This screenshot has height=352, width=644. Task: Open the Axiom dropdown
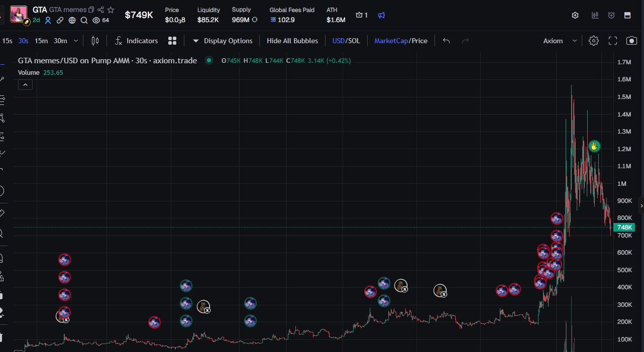click(560, 41)
